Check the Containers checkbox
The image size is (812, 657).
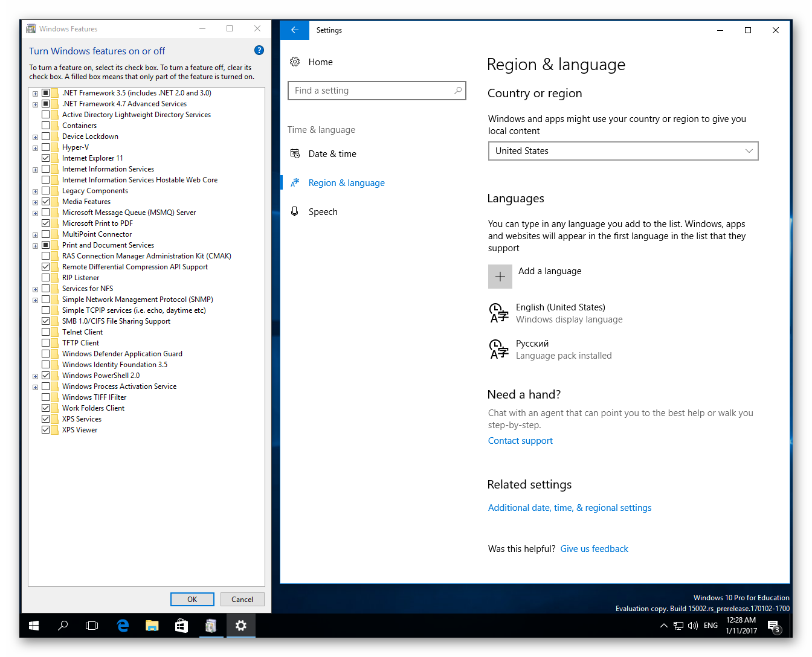46,126
